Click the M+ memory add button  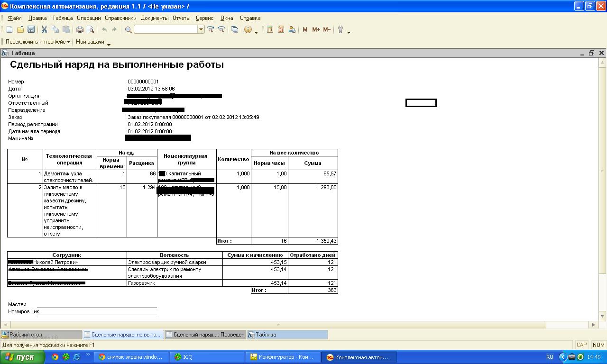(316, 29)
